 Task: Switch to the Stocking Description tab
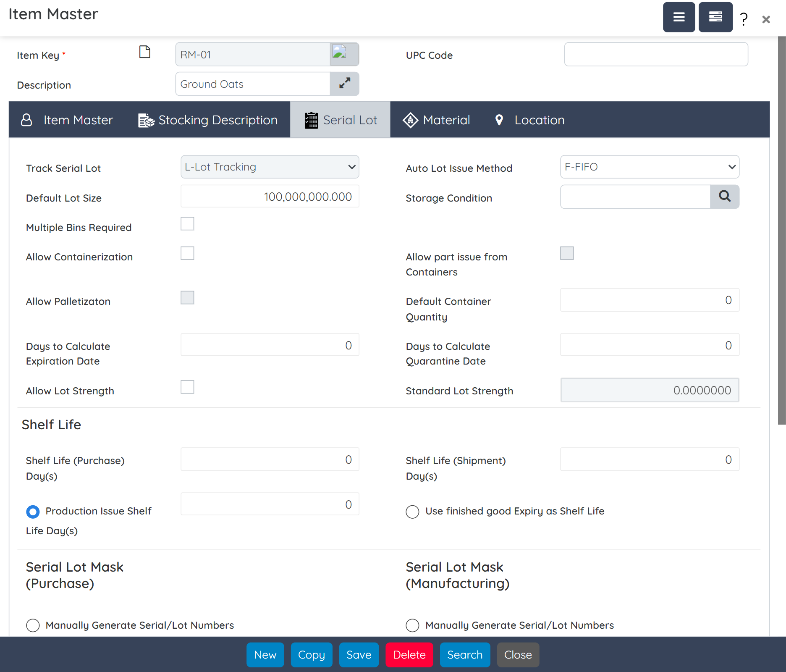[217, 120]
